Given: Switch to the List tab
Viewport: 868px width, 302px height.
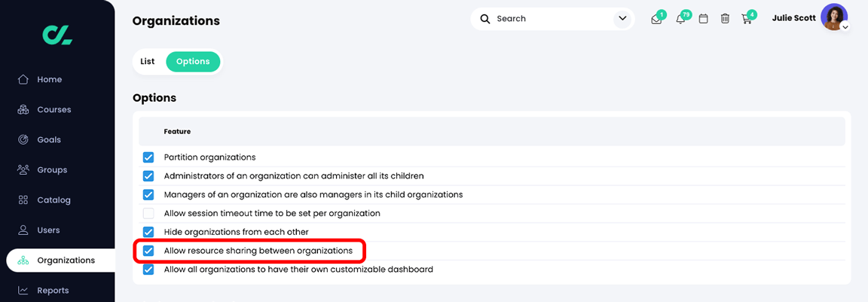Looking at the screenshot, I should (147, 62).
